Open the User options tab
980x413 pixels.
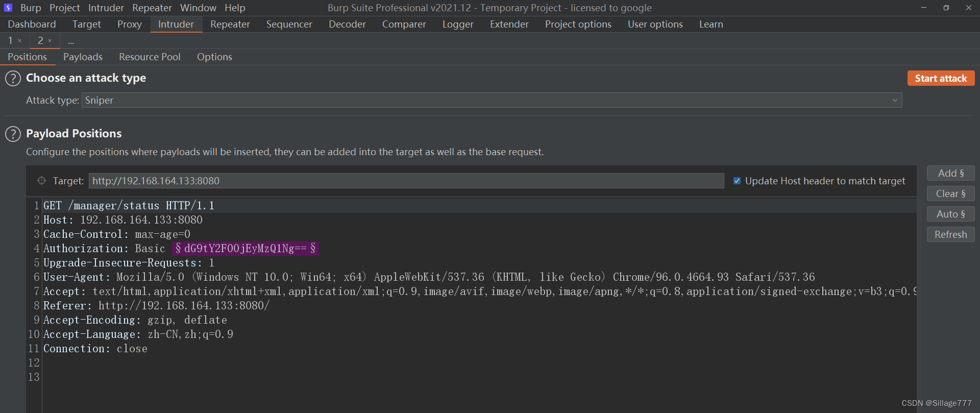point(655,24)
